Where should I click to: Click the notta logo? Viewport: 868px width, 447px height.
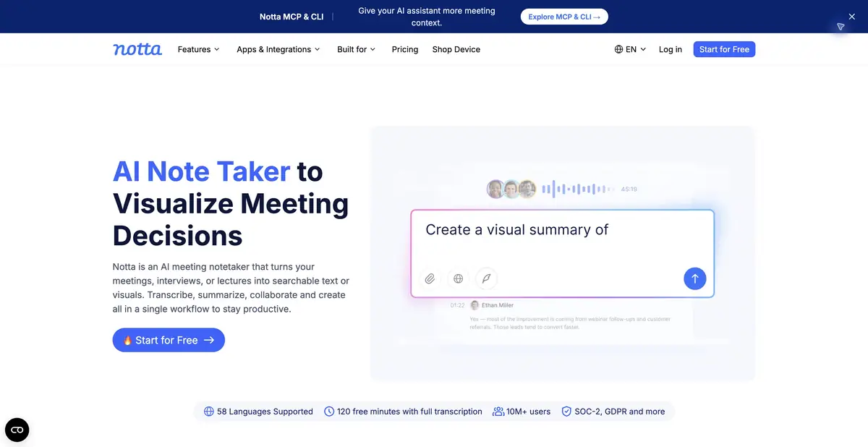coord(137,49)
